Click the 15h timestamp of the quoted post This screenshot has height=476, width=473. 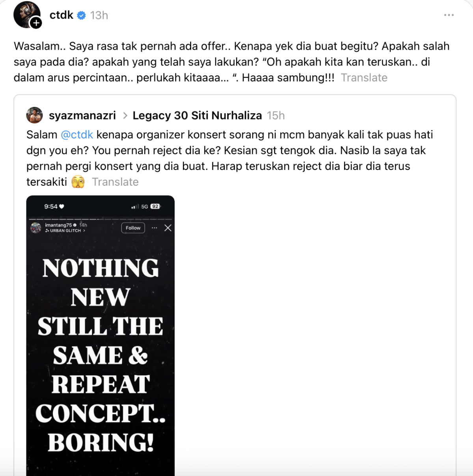276,116
